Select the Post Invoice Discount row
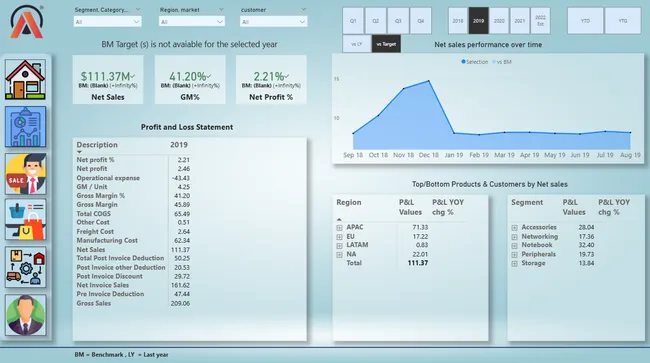650x363 pixels. click(x=133, y=276)
